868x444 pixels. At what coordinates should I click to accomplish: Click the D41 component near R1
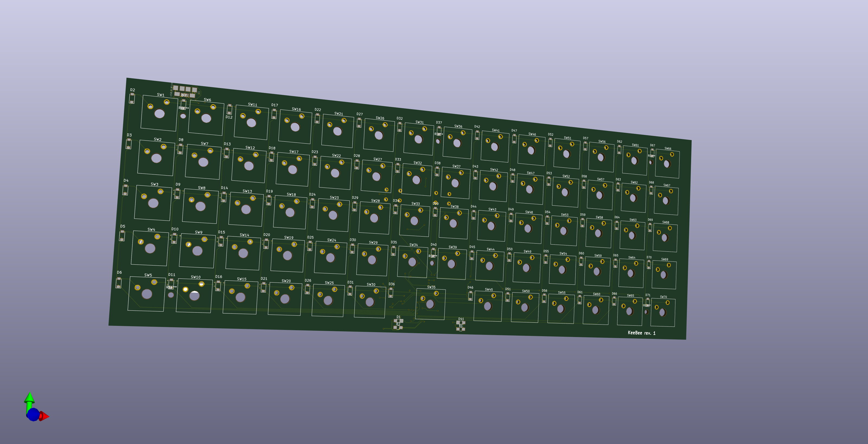(x=461, y=322)
